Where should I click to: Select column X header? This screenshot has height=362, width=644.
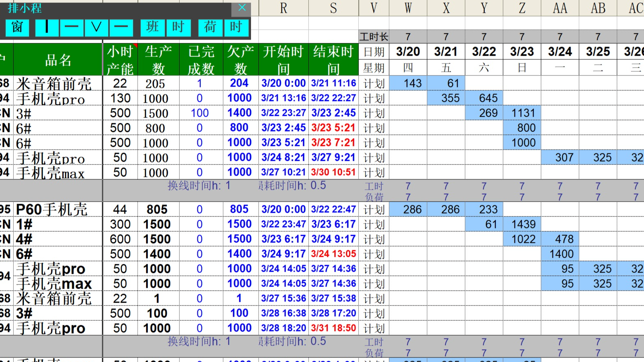446,8
